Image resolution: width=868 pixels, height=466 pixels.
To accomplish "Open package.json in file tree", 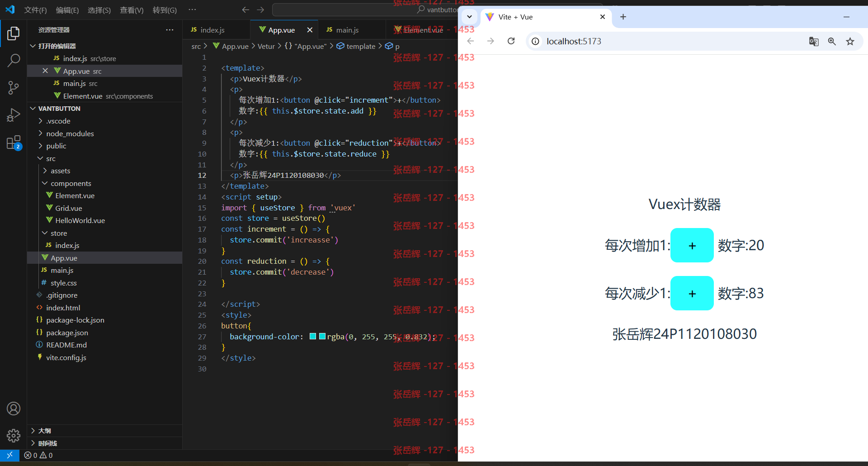I will [67, 333].
